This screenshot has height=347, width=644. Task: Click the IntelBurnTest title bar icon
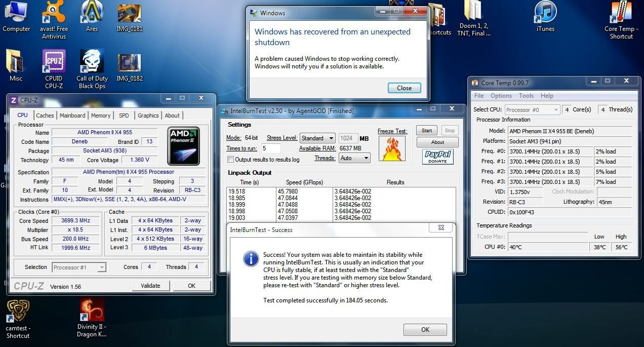pyautogui.click(x=224, y=110)
